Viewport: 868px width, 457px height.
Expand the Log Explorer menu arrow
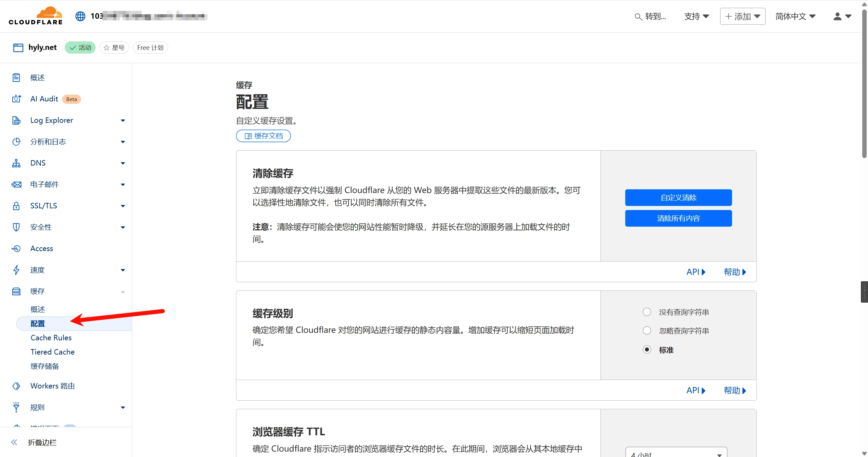tap(123, 120)
